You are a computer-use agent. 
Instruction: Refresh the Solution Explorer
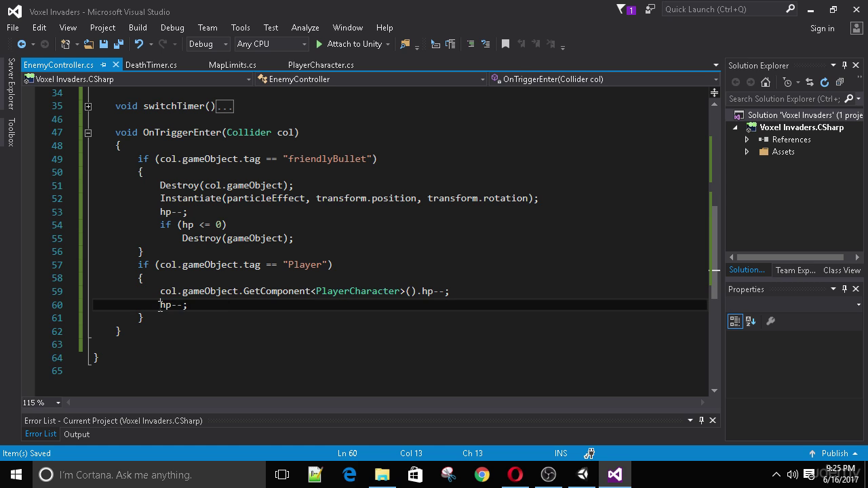pos(825,82)
